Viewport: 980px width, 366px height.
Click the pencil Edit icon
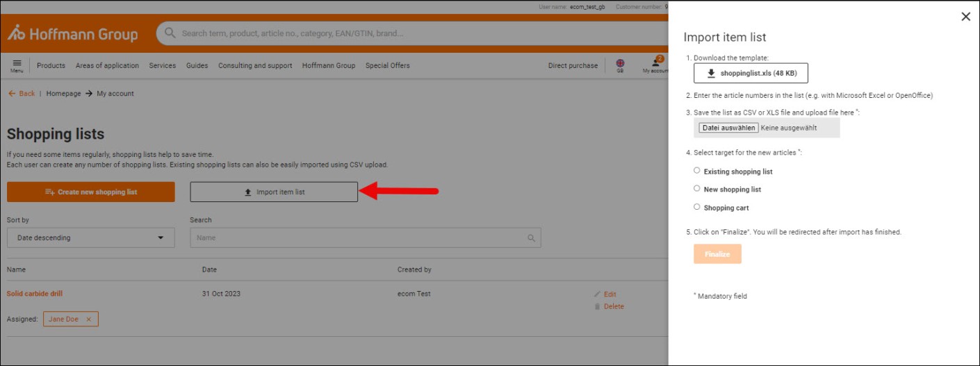pos(598,294)
